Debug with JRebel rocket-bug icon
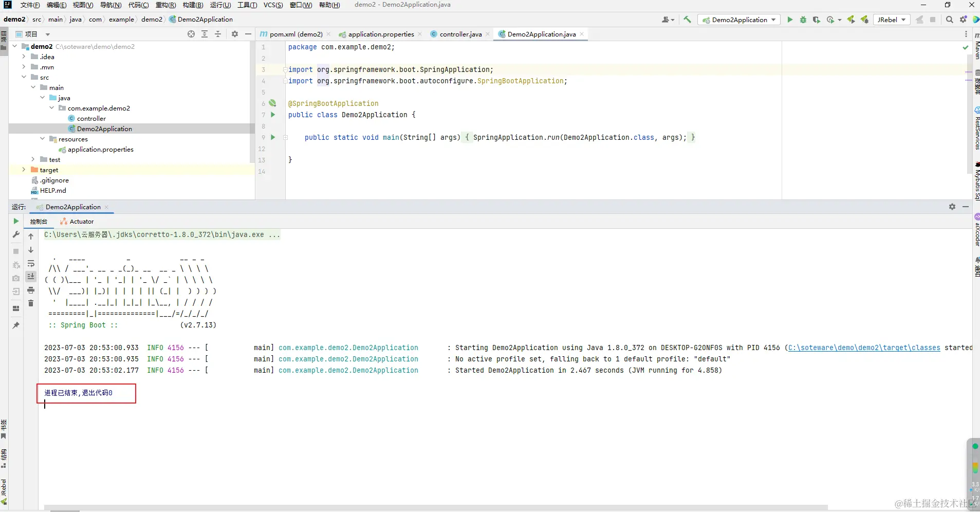The width and height of the screenshot is (980, 512). (x=864, y=20)
